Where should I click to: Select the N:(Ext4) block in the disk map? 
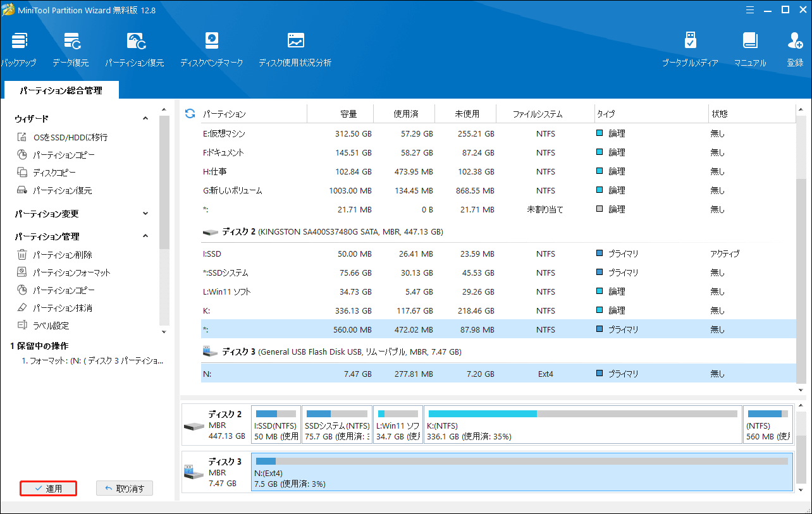click(x=522, y=472)
